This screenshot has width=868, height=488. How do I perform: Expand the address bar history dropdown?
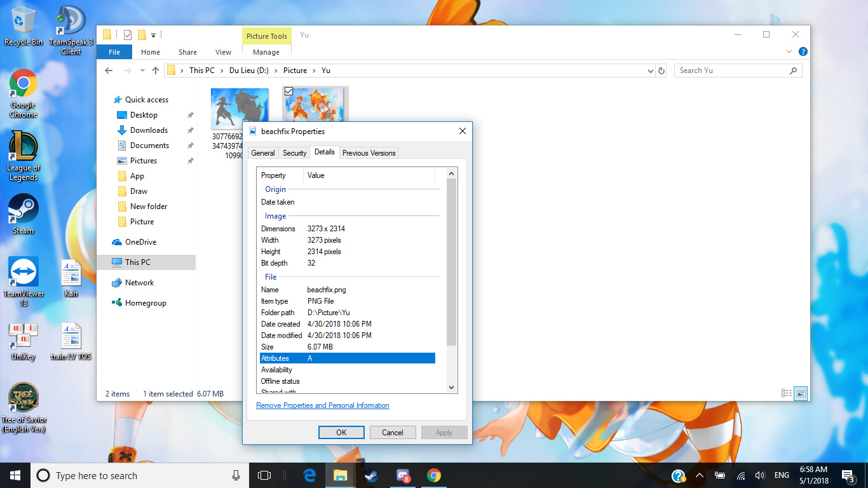pos(650,71)
